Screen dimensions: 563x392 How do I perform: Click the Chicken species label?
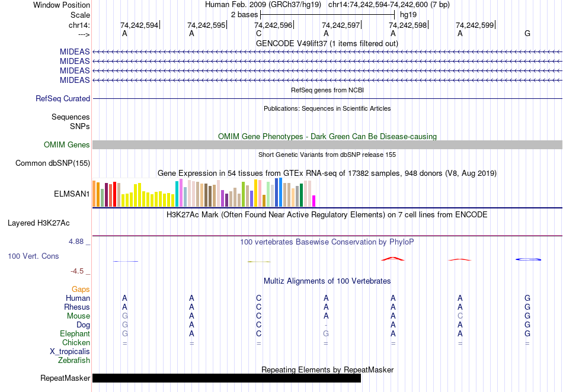coord(76,342)
